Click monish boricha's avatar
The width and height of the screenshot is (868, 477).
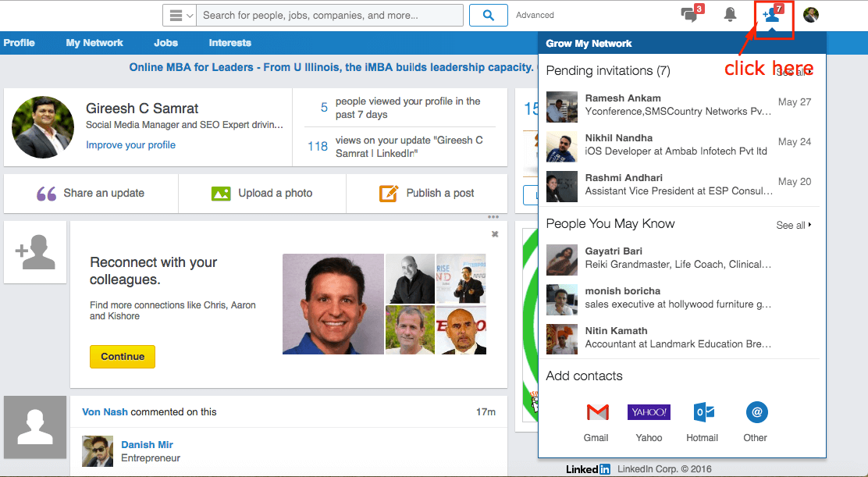coord(562,299)
